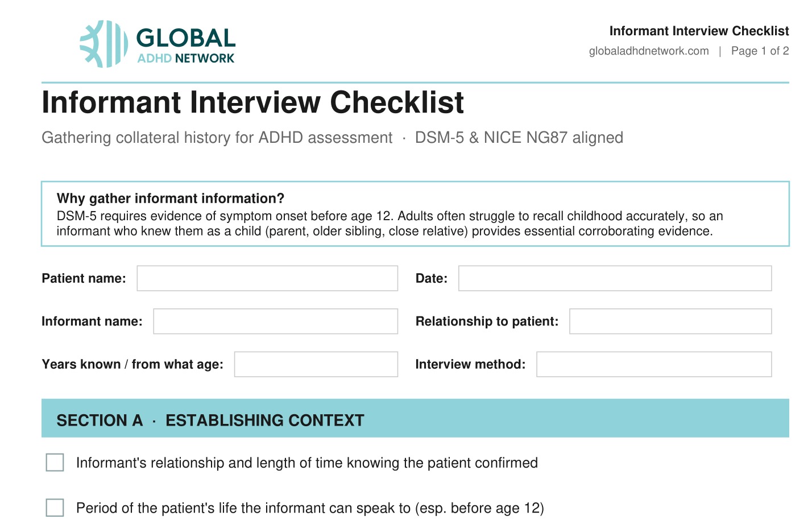Click the Why gather informant information heading
The width and height of the screenshot is (812, 532).
pyautogui.click(x=171, y=198)
